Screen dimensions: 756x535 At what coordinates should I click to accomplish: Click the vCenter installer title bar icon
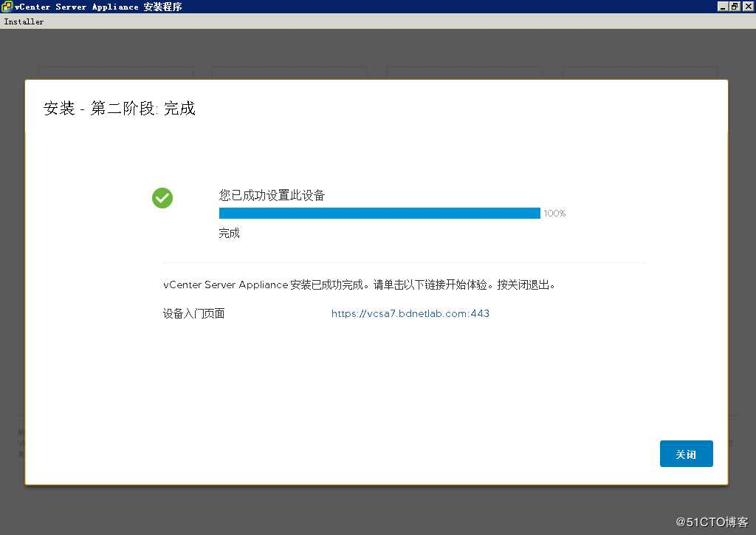pyautogui.click(x=7, y=6)
